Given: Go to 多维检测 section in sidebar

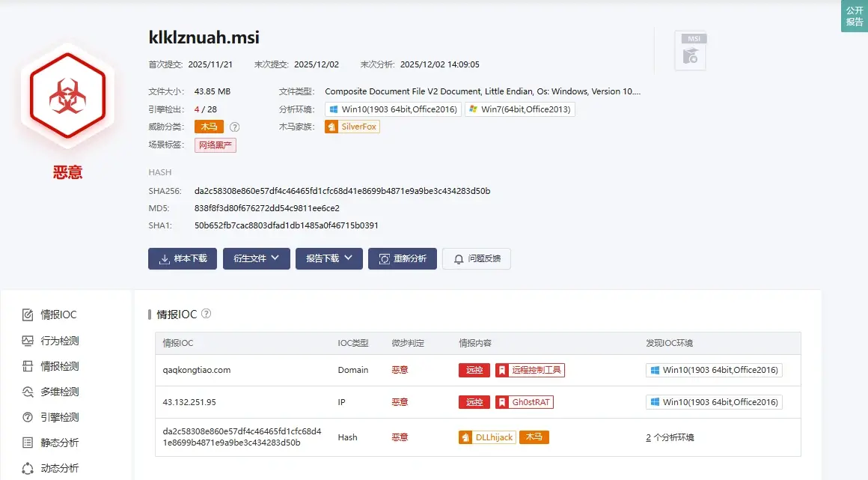Looking at the screenshot, I should click(x=60, y=392).
